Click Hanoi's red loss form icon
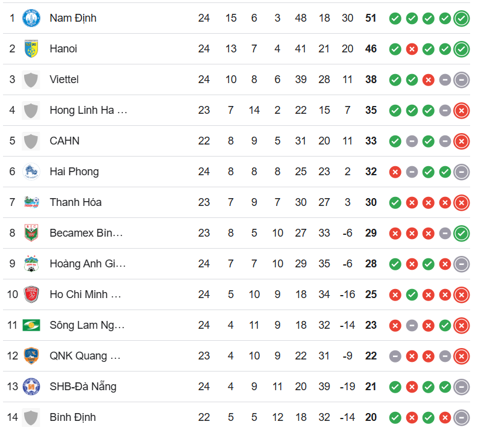481x448 pixels. [412, 49]
